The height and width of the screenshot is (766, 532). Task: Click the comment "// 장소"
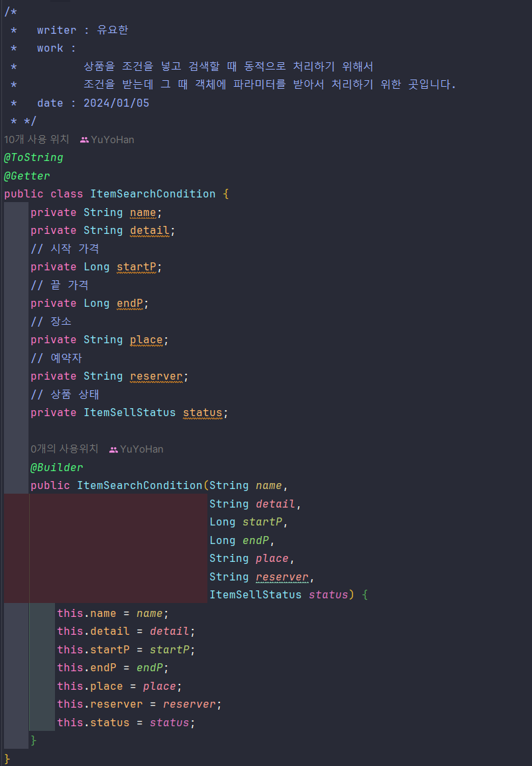click(x=51, y=321)
